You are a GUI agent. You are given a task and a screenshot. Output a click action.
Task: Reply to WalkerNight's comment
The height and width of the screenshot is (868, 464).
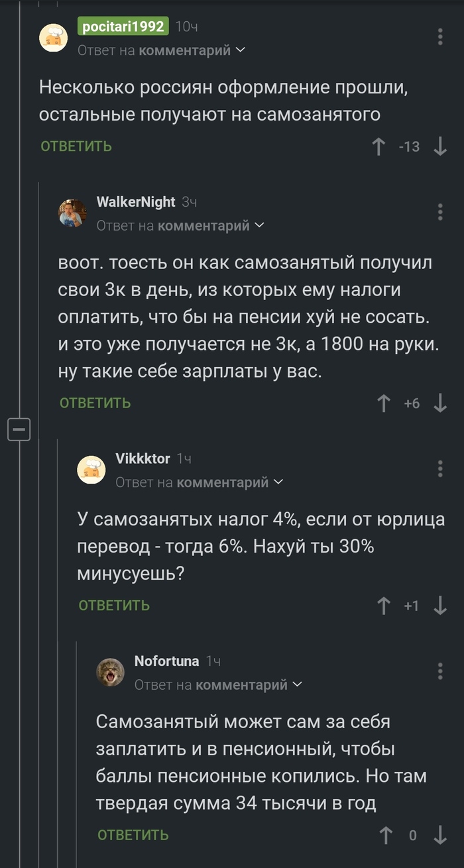pyautogui.click(x=95, y=403)
